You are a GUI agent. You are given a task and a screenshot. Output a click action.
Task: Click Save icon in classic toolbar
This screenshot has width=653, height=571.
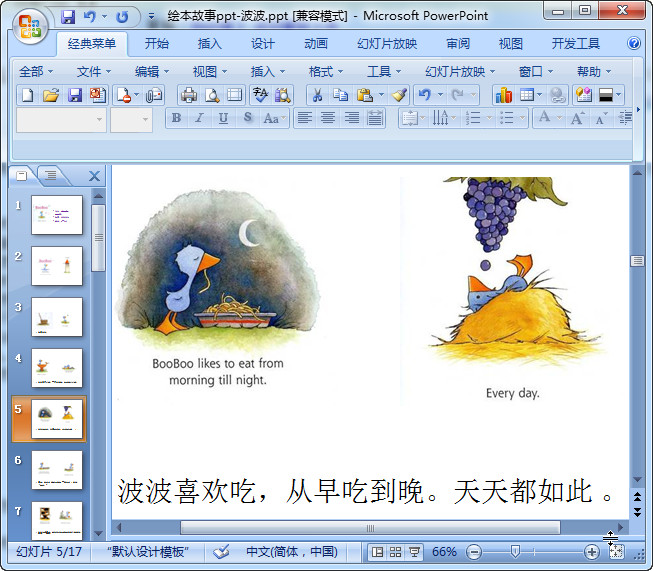75,95
